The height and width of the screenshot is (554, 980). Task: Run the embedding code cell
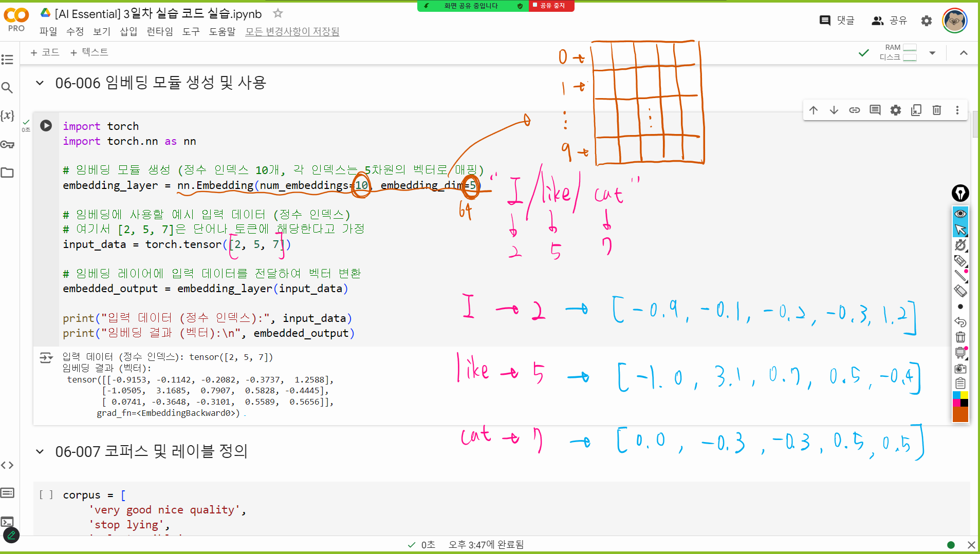point(46,126)
